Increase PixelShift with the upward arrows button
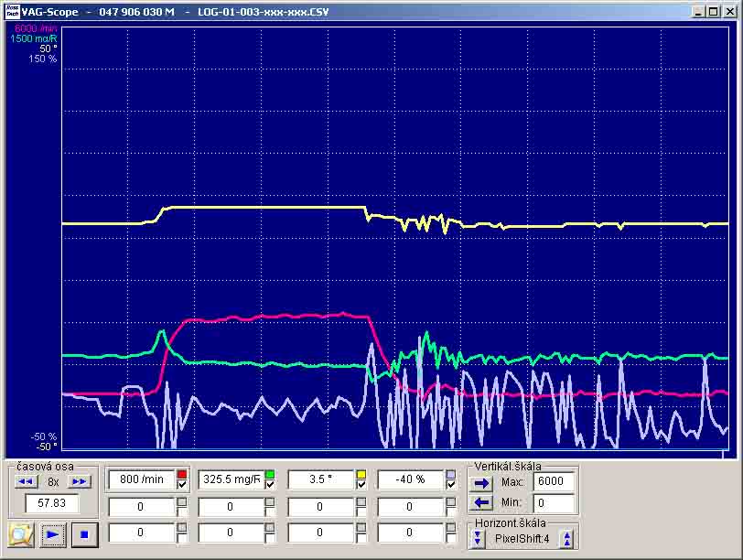743x560 pixels. point(566,539)
